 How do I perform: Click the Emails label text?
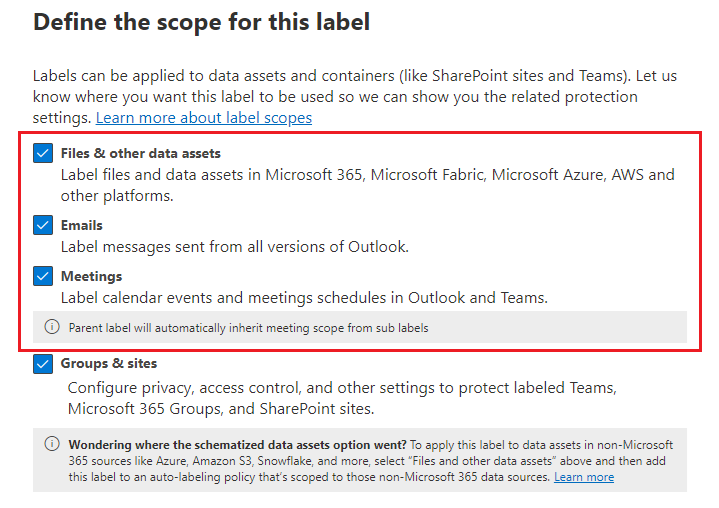pyautogui.click(x=82, y=226)
